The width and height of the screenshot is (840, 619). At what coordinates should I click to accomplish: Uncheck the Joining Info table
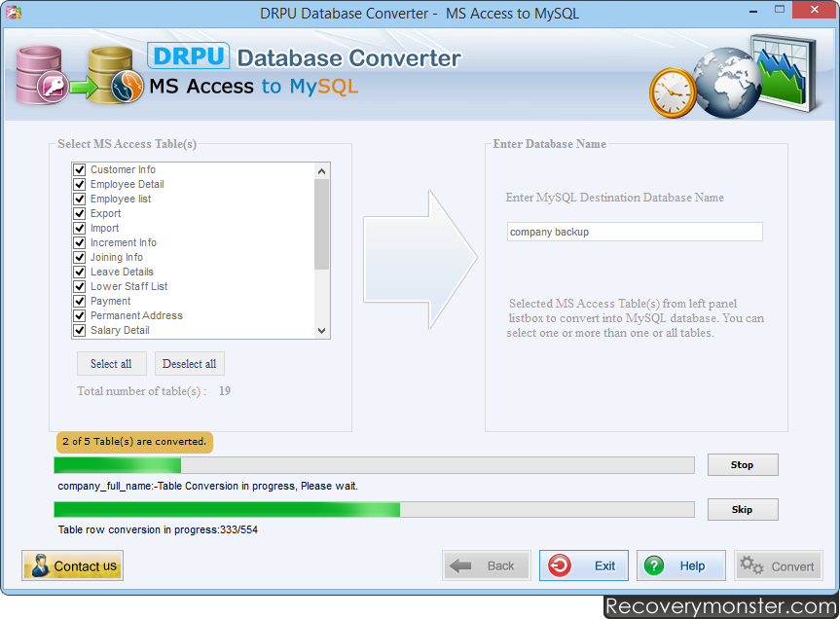(79, 257)
